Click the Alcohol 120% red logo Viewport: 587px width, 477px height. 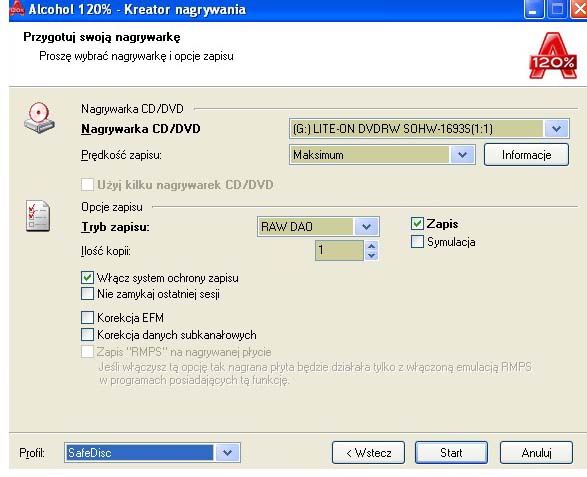553,56
